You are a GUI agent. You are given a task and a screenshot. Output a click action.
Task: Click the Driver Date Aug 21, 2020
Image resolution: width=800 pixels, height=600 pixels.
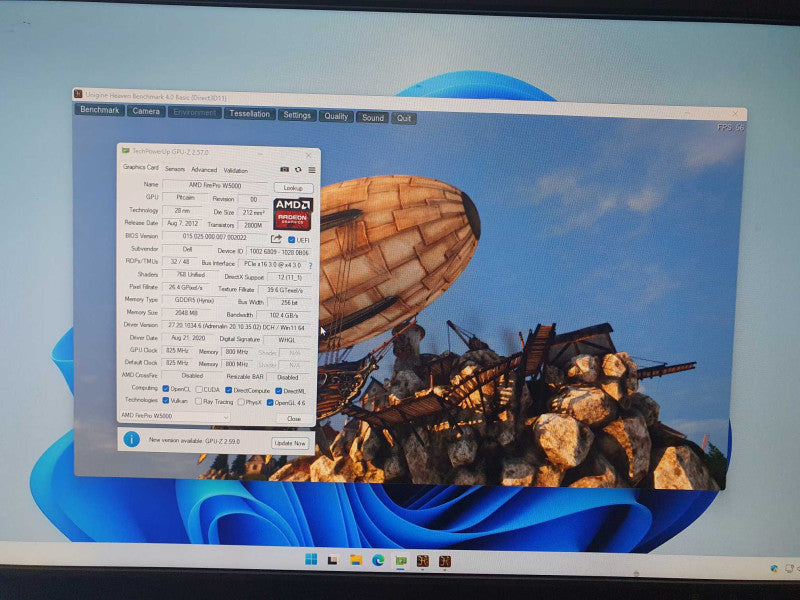[x=188, y=338]
